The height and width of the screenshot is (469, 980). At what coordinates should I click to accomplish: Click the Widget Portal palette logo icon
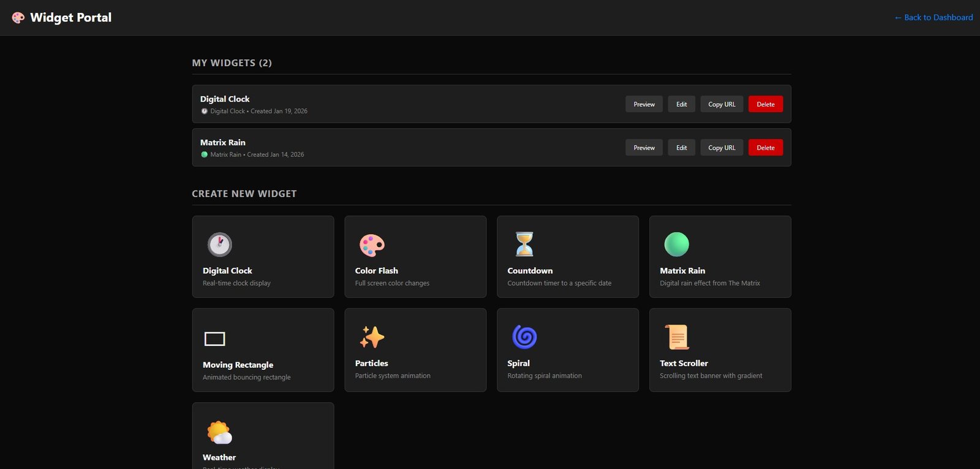[18, 18]
